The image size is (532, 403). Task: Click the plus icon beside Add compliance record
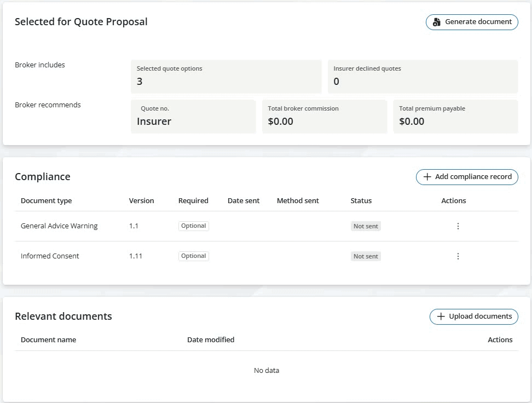[x=427, y=177]
